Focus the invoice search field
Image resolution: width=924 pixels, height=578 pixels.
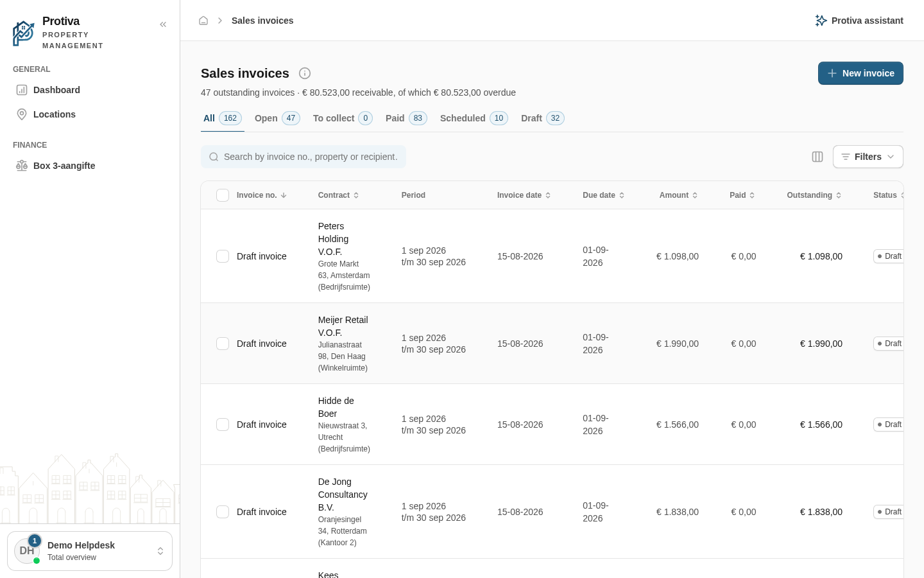tap(304, 157)
